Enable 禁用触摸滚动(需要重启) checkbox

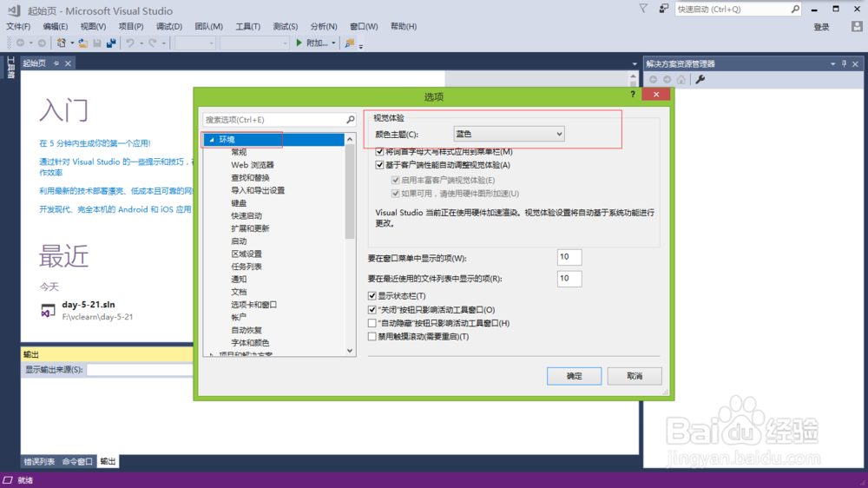point(372,336)
